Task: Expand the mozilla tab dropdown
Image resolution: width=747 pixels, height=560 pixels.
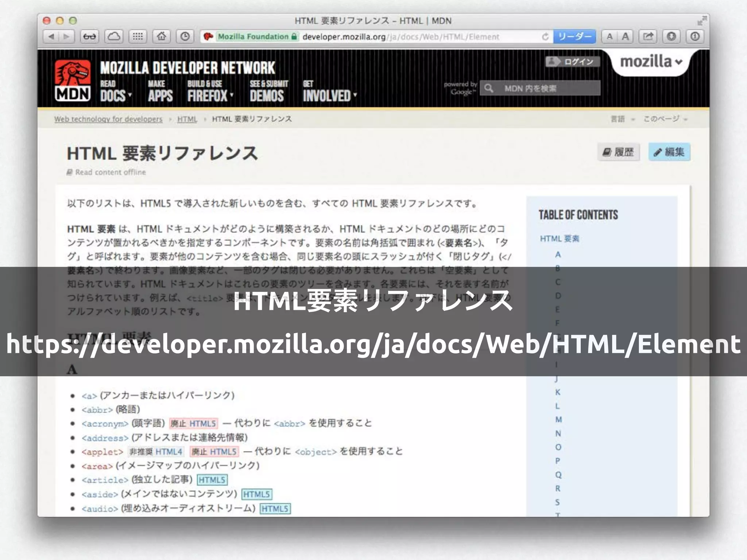Action: pyautogui.click(x=651, y=62)
